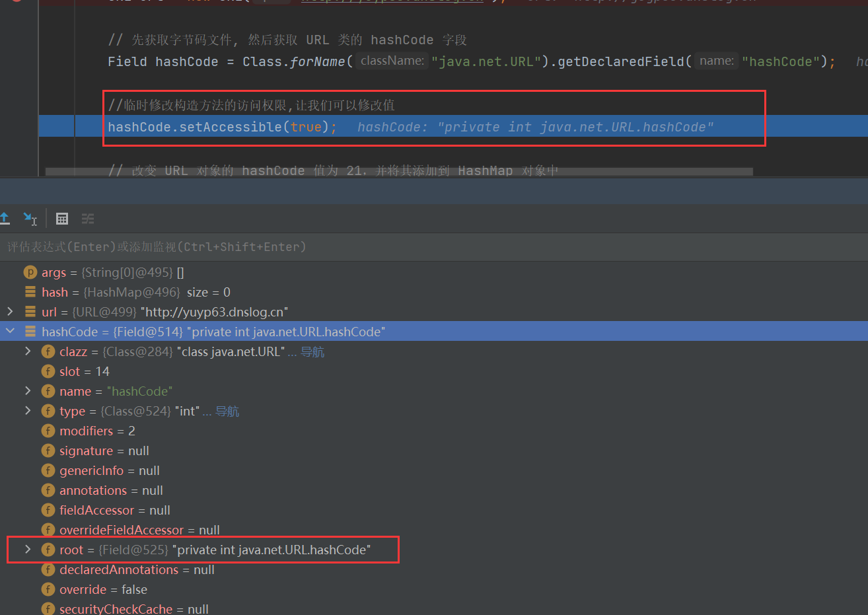This screenshot has width=868, height=615.
Task: Select the slot = 14 row
Action: pyautogui.click(x=434, y=371)
